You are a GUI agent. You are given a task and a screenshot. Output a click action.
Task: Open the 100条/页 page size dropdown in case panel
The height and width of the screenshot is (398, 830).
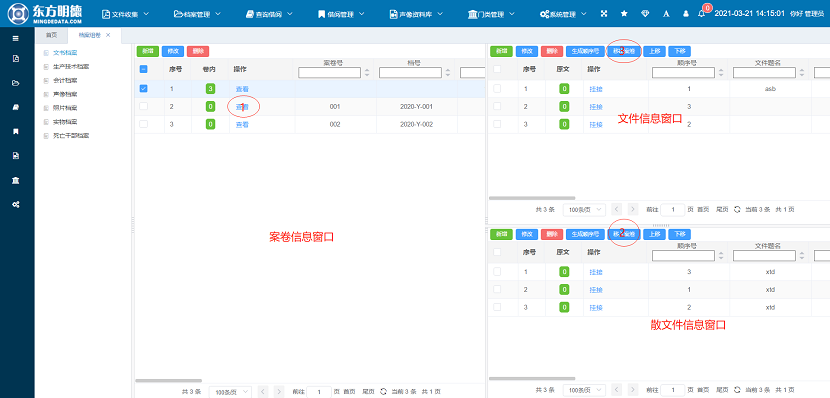point(230,392)
